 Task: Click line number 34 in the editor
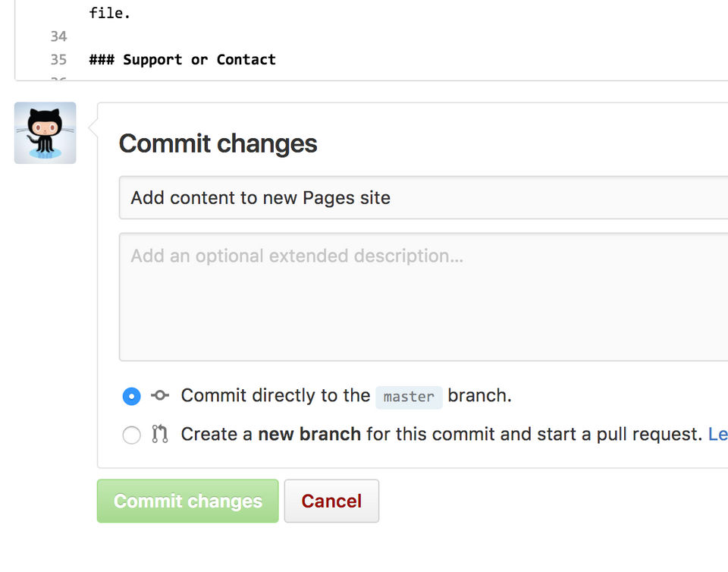tap(58, 36)
